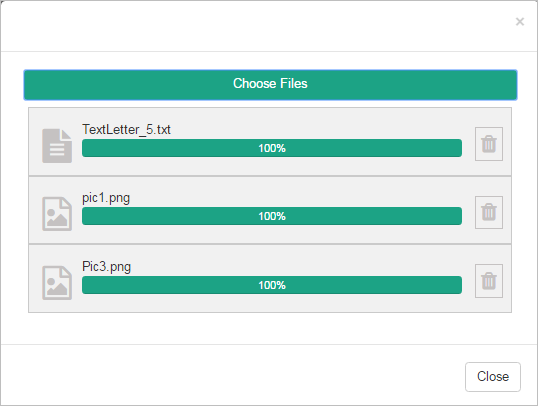Remove pic1.png with trash icon
This screenshot has width=538, height=406.
coord(489,212)
